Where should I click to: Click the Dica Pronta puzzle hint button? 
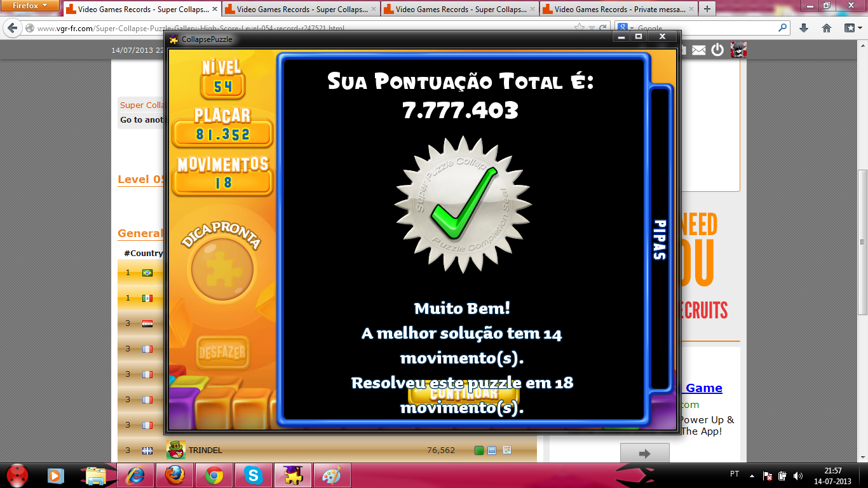[x=222, y=269]
